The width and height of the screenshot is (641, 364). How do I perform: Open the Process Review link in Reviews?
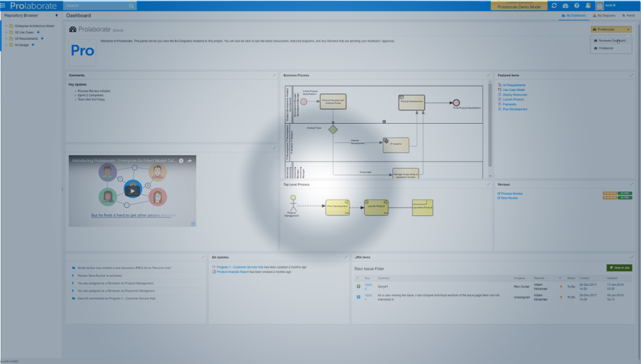[x=512, y=194]
